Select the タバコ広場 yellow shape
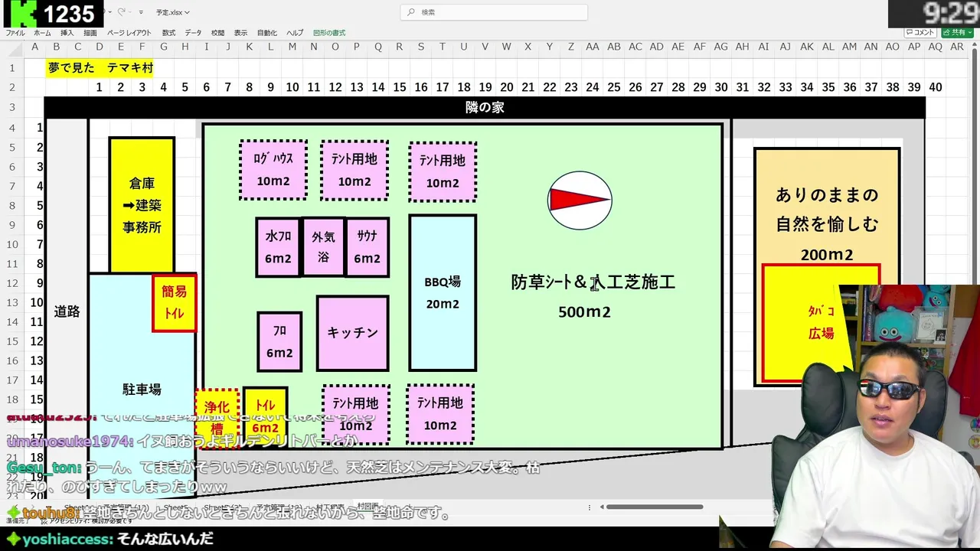 click(821, 322)
